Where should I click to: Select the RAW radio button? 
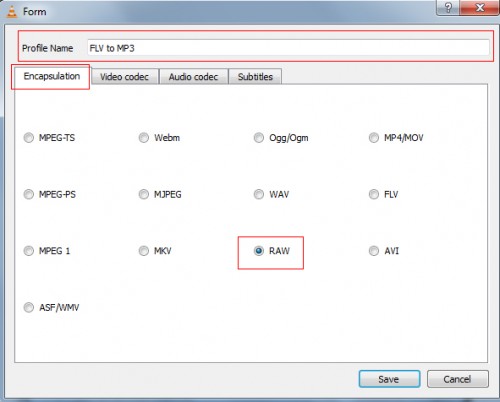pos(259,251)
